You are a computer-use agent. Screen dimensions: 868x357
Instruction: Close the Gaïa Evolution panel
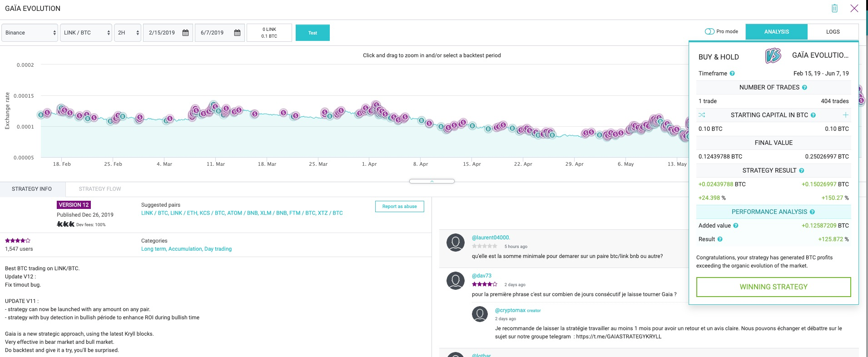[x=854, y=8]
